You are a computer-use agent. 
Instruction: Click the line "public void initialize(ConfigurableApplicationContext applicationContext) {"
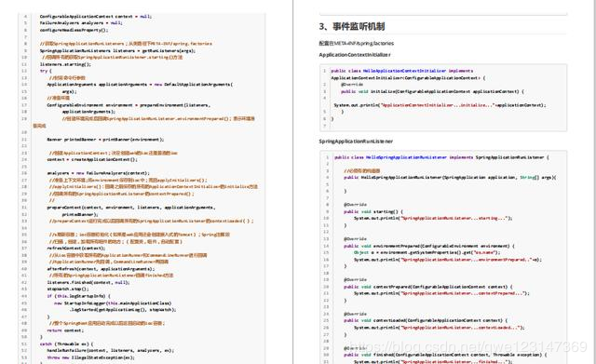(x=432, y=91)
